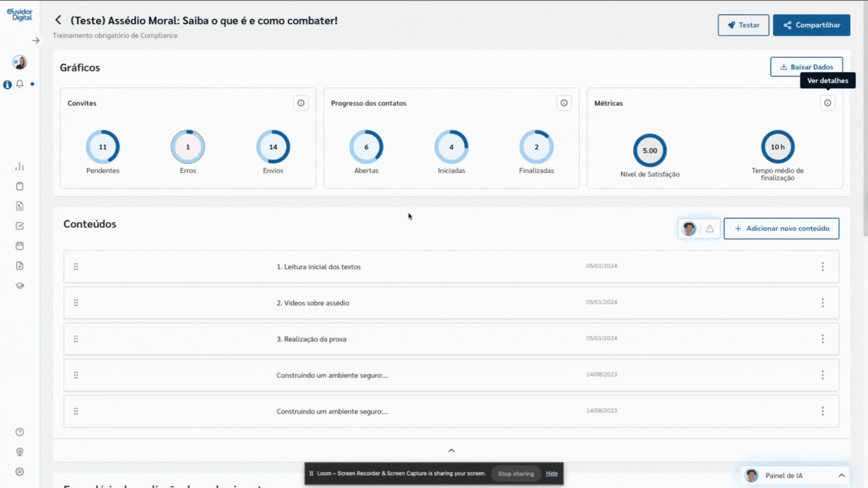Open options menu for Leitura inicial dos textos
Screen dimensions: 868x488
[822, 267]
